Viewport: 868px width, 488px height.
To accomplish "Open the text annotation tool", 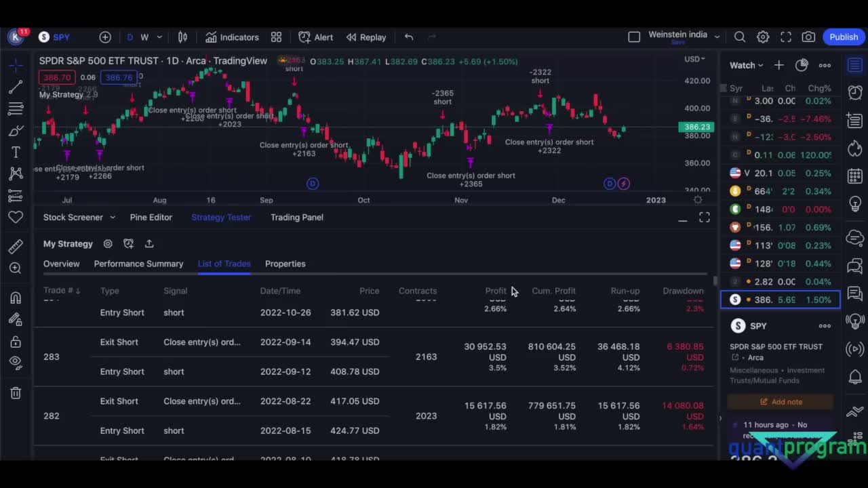I will (16, 152).
